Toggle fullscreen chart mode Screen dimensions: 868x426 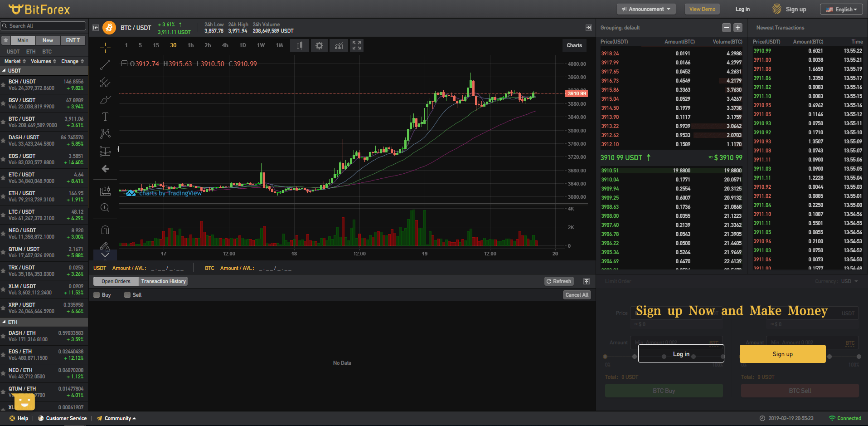(357, 45)
